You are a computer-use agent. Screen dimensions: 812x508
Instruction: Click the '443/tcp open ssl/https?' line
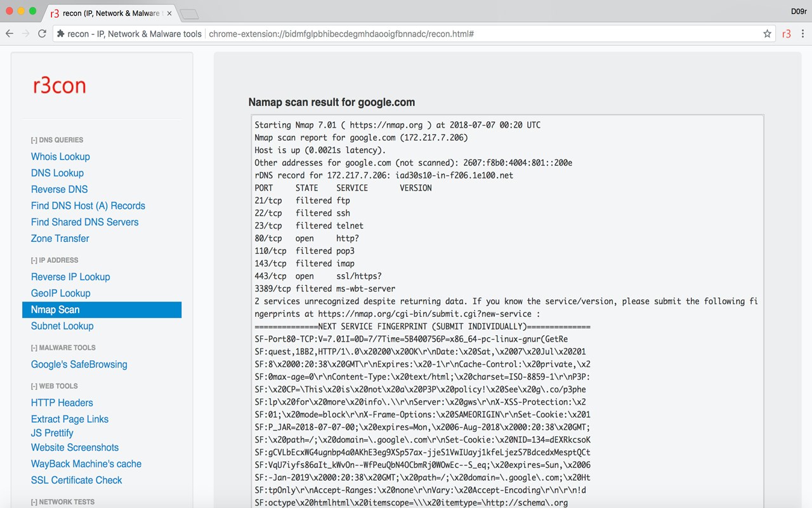(318, 276)
